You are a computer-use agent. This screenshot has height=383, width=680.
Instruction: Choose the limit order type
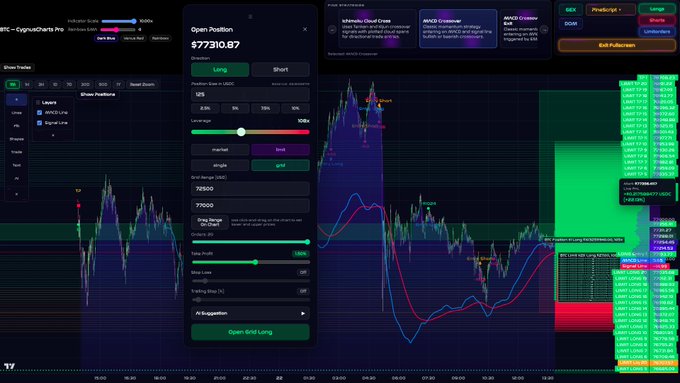[281, 150]
